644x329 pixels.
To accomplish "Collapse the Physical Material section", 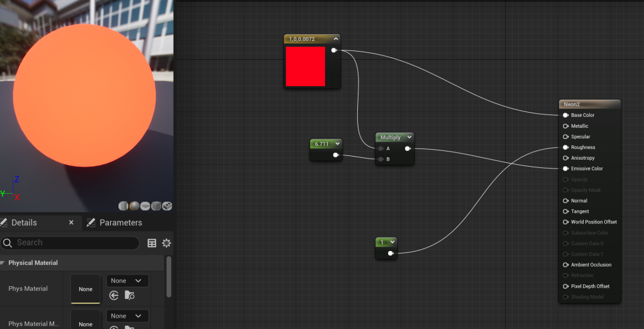I will point(3,263).
